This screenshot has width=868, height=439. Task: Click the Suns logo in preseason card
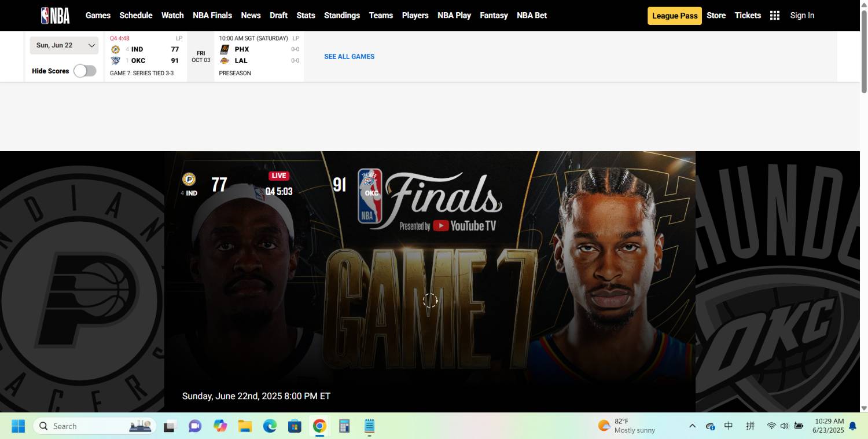[x=225, y=49]
